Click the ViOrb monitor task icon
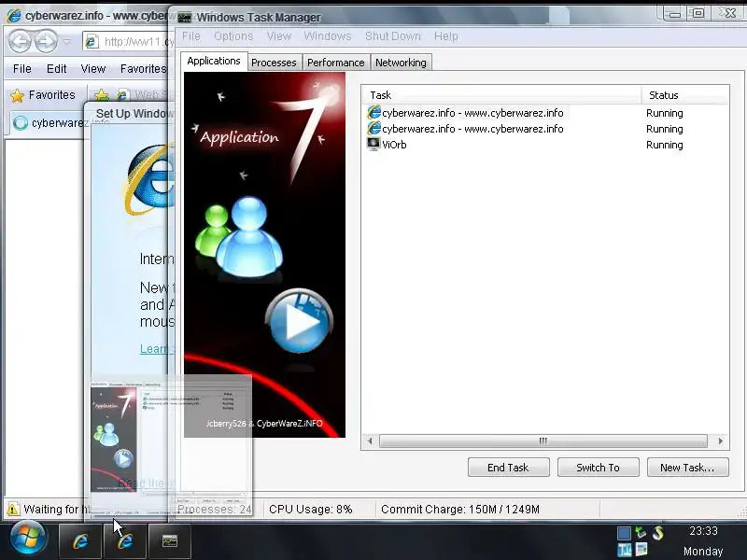The image size is (747, 560). click(x=373, y=144)
